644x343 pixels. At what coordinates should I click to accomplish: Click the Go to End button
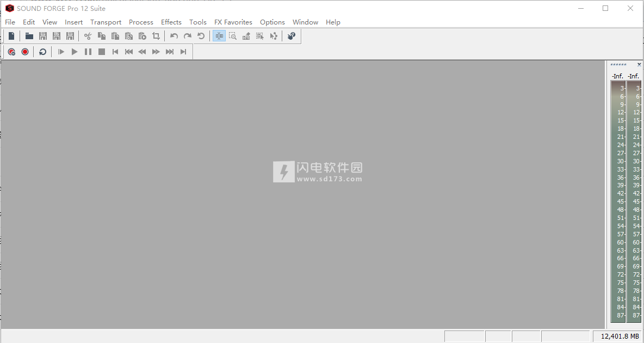183,52
